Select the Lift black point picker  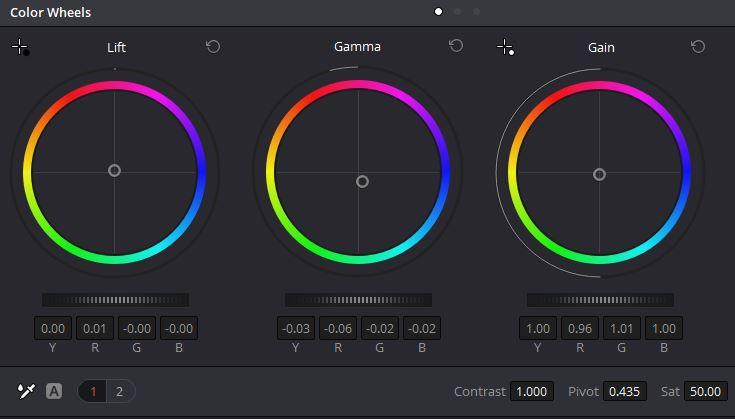[x=20, y=47]
